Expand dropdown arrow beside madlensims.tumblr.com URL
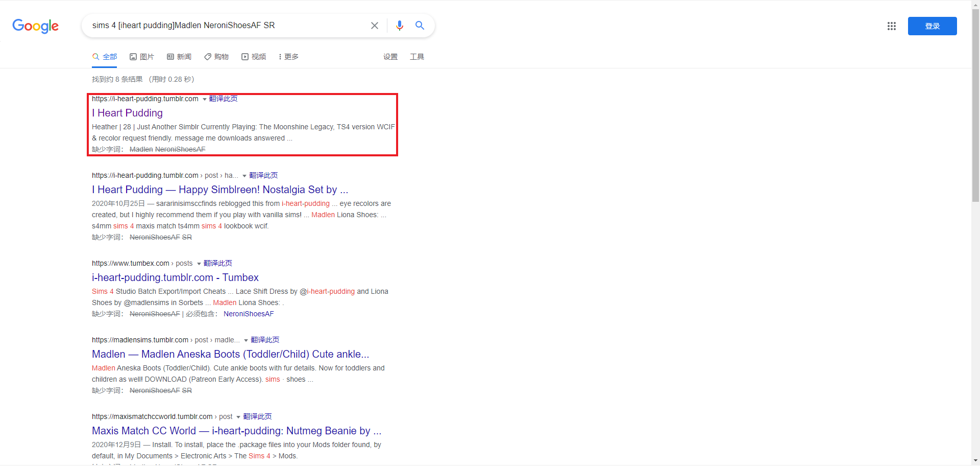 click(246, 340)
